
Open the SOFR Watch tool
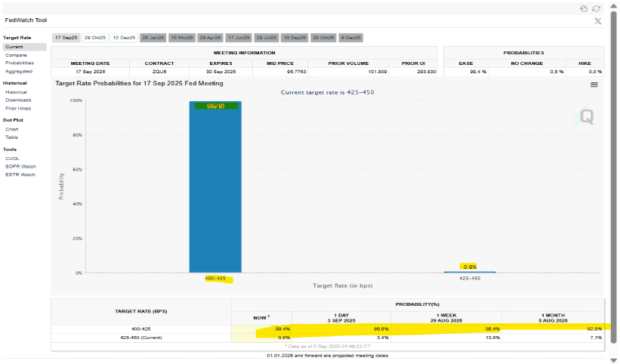20,166
